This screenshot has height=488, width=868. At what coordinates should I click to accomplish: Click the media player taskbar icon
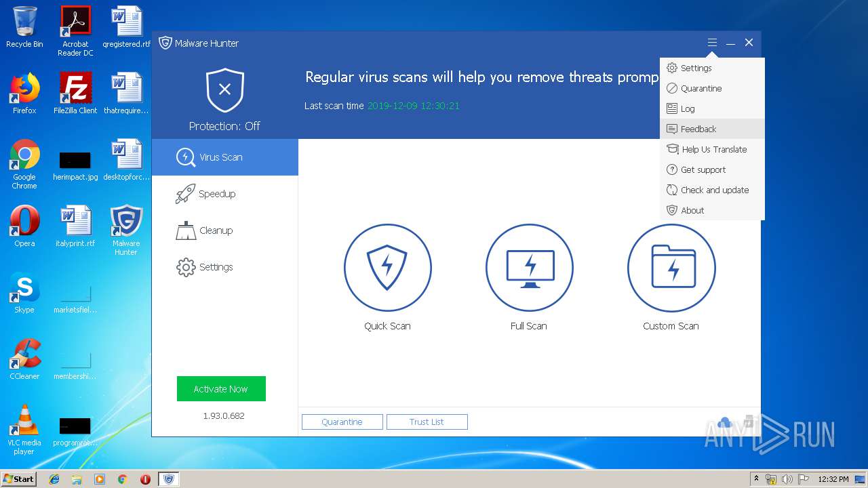pyautogui.click(x=100, y=479)
